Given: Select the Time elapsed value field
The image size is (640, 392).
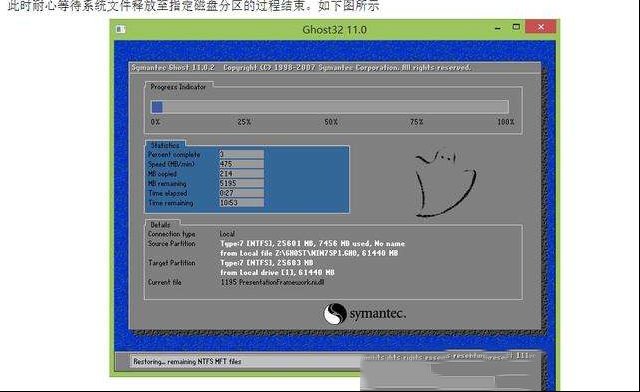Looking at the screenshot, I should [242, 193].
